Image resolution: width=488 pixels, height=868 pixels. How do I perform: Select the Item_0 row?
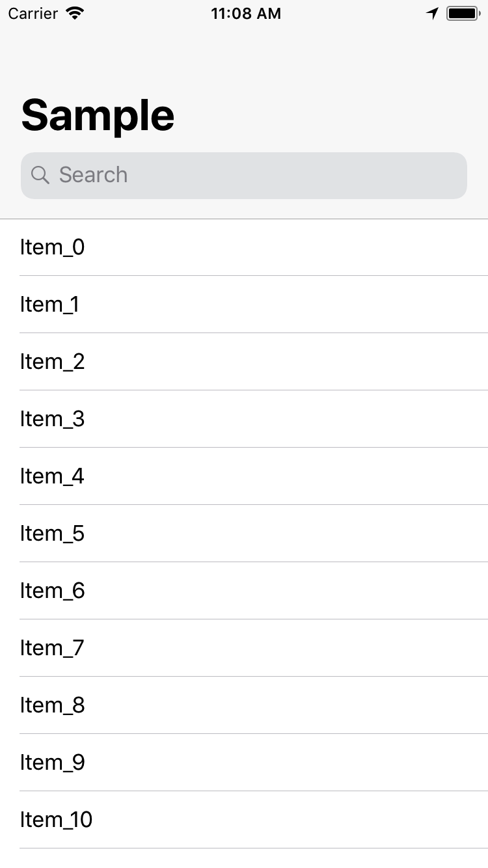(x=244, y=247)
